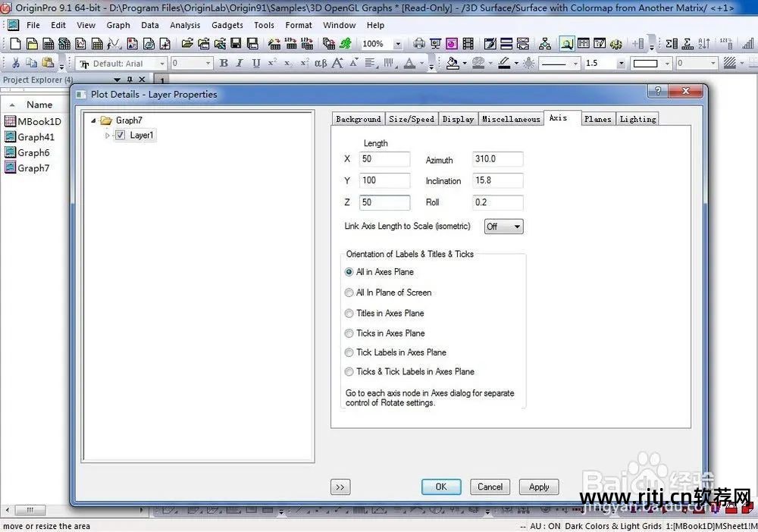Viewport: 758px width, 532px height.
Task: Select All in Axes Plane radio button
Action: (x=349, y=272)
